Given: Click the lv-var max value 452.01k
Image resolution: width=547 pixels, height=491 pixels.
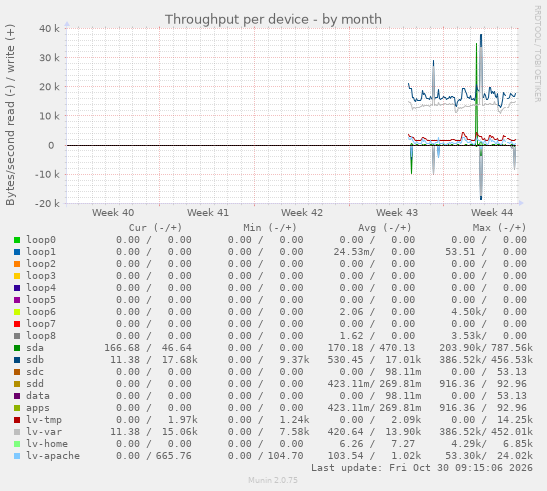Looking at the screenshot, I should (x=512, y=432).
